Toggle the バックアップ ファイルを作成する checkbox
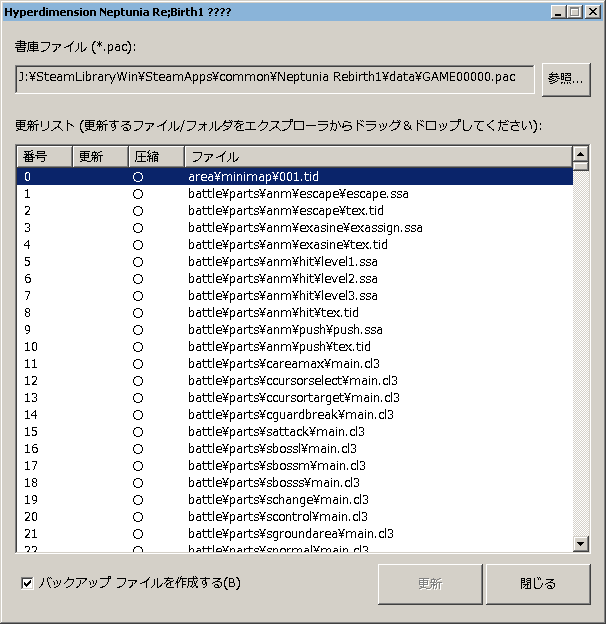This screenshot has width=606, height=624. click(x=27, y=582)
